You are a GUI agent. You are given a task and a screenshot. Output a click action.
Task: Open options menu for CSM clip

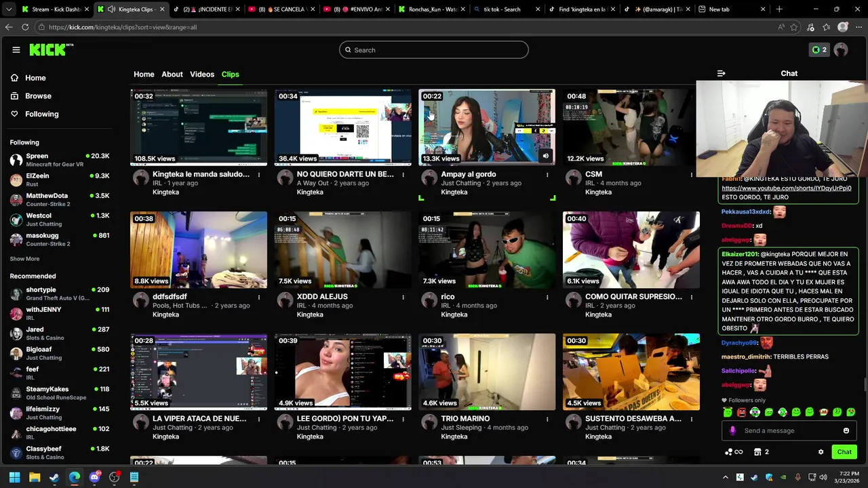click(x=692, y=175)
